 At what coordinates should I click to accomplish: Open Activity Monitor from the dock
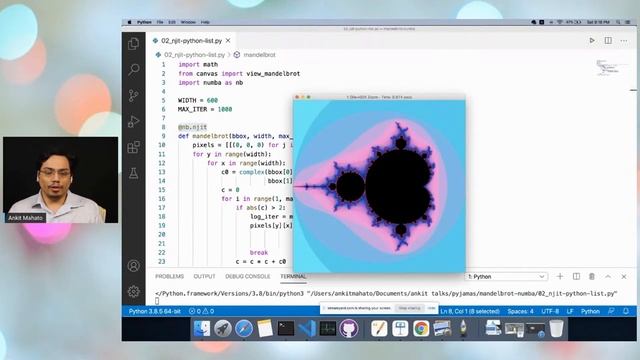point(328,328)
